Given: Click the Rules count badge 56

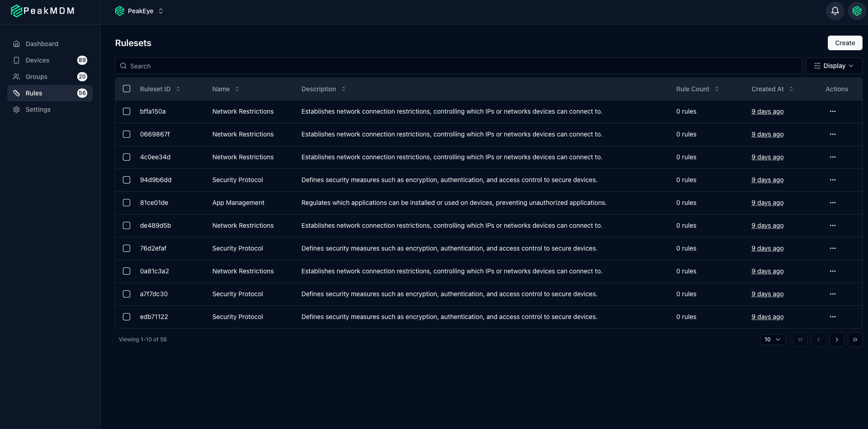Looking at the screenshot, I should point(82,93).
